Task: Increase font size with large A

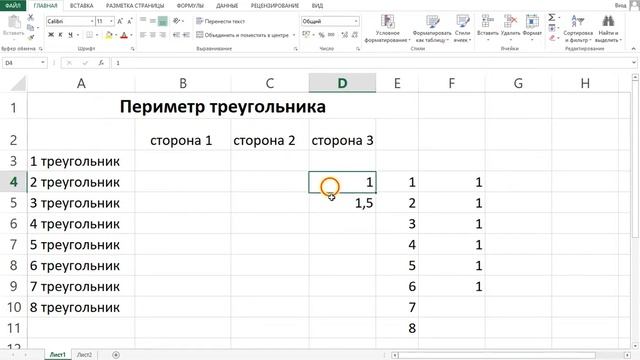Action: 120,21
